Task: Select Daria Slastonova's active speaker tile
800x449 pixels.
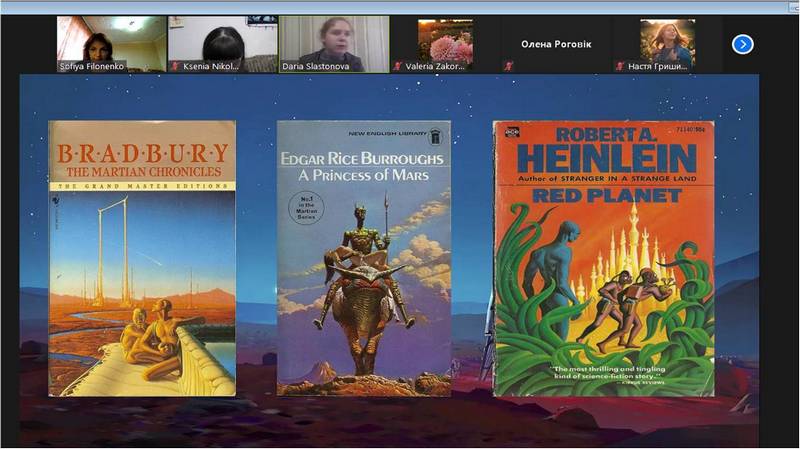Action: click(334, 44)
